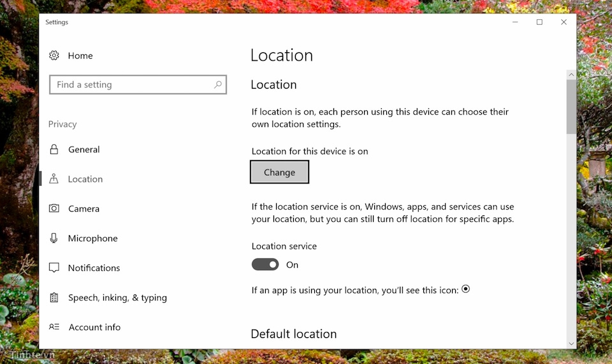Click the Camera icon in sidebar
This screenshot has height=364, width=612.
click(x=54, y=208)
